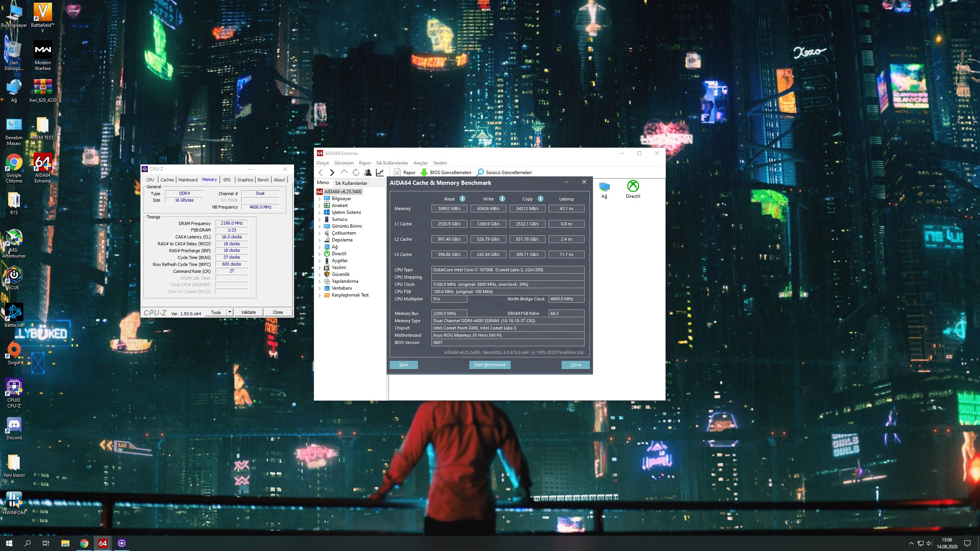The image size is (980, 551).
Task: Click Save in the benchmark dialog
Action: tap(403, 365)
